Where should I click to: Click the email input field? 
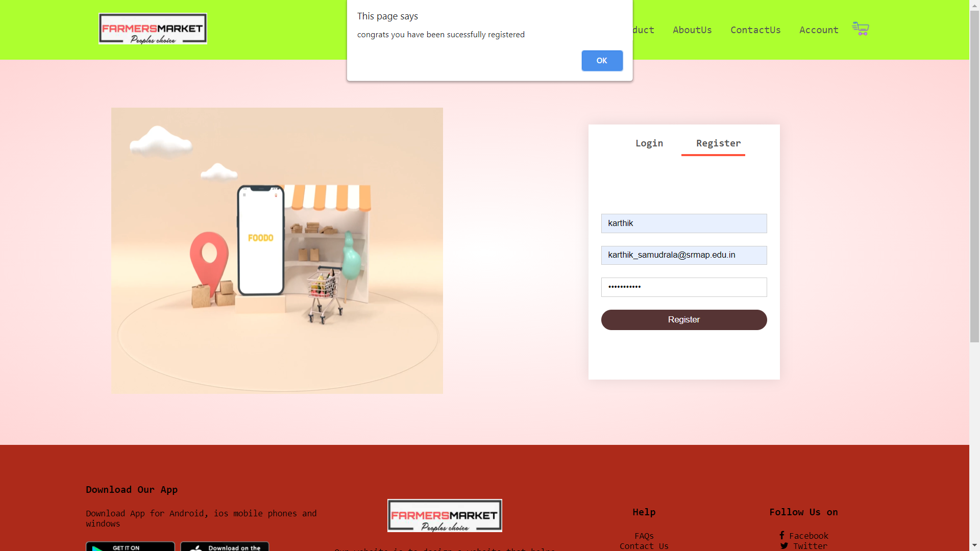(683, 255)
